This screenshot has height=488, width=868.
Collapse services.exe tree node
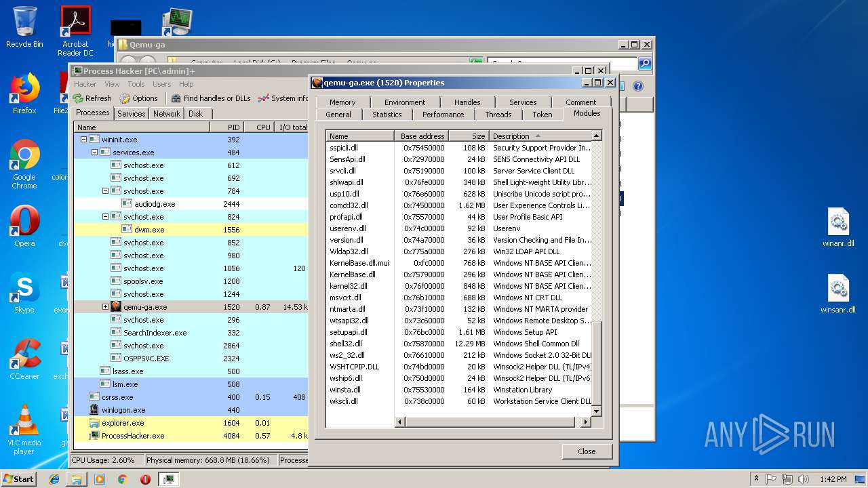pos(95,152)
